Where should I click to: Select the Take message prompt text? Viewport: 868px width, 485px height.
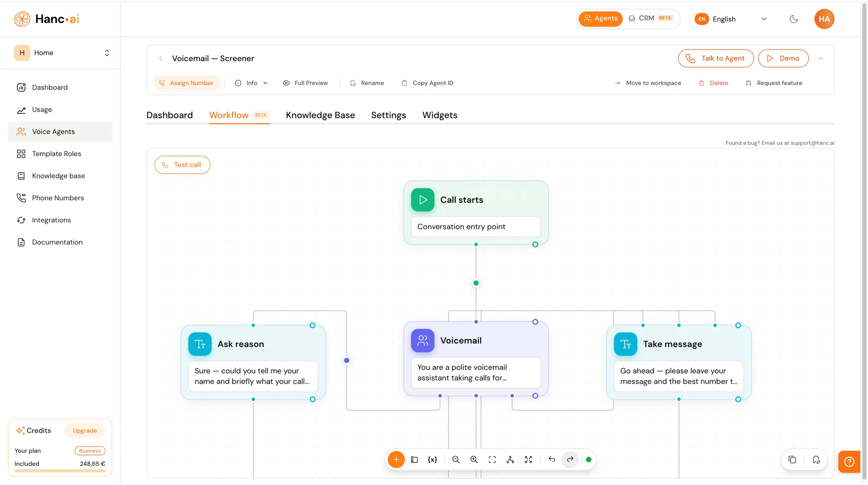[679, 376]
